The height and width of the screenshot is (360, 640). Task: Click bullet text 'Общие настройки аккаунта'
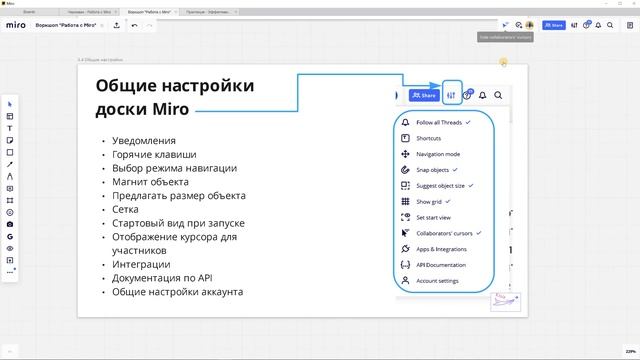[178, 292]
